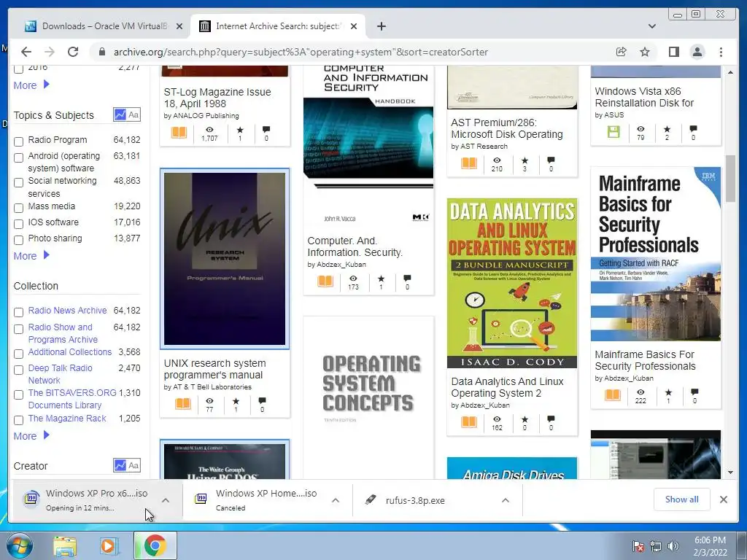747x560 pixels.
Task: Switch to the Downloads – Oracle VM VirtualBox tab
Action: (104, 26)
